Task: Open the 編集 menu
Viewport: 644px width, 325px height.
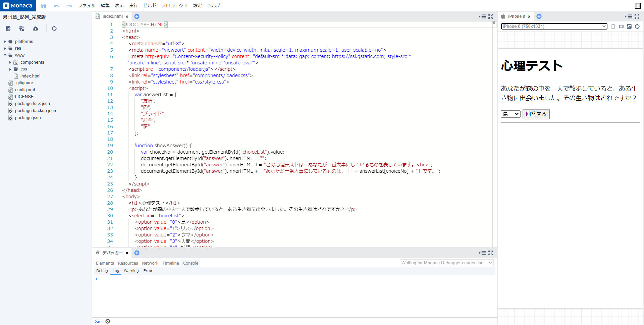Action: pos(105,6)
